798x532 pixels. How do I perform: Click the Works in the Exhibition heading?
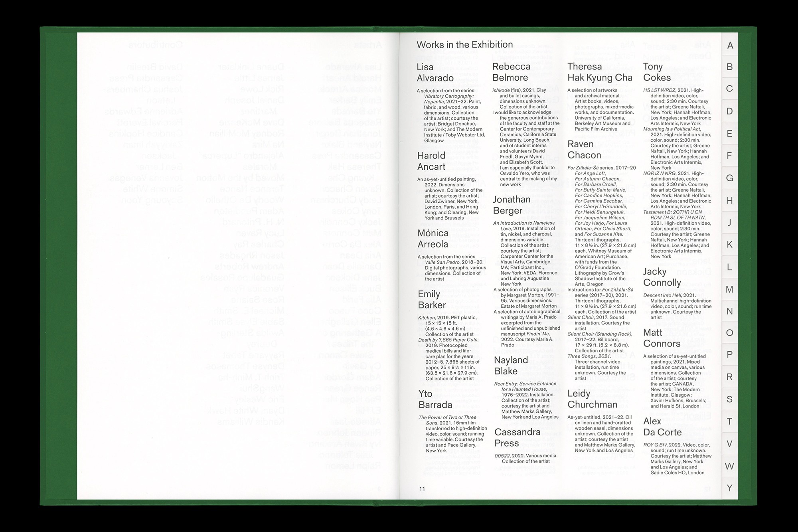coord(465,45)
